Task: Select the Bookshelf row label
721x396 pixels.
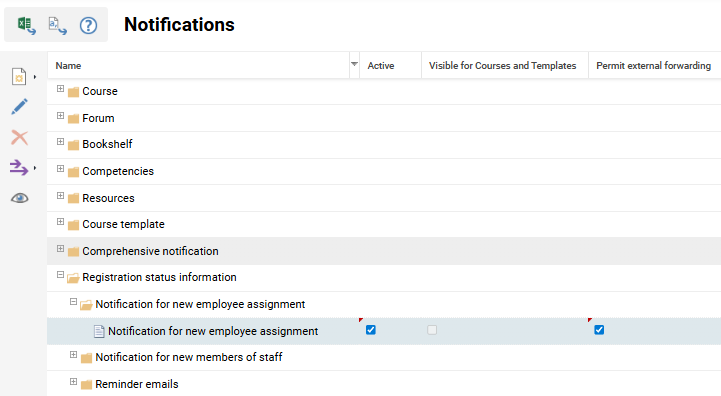Action: coord(107,144)
